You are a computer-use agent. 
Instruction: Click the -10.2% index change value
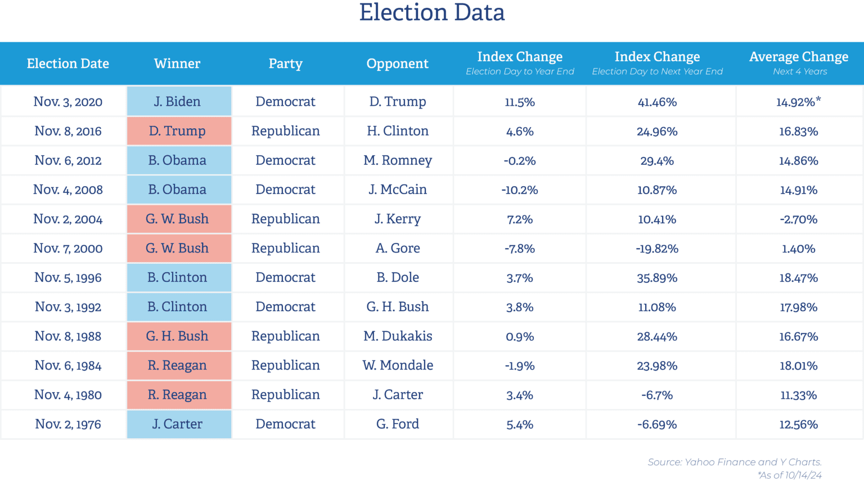pyautogui.click(x=520, y=190)
